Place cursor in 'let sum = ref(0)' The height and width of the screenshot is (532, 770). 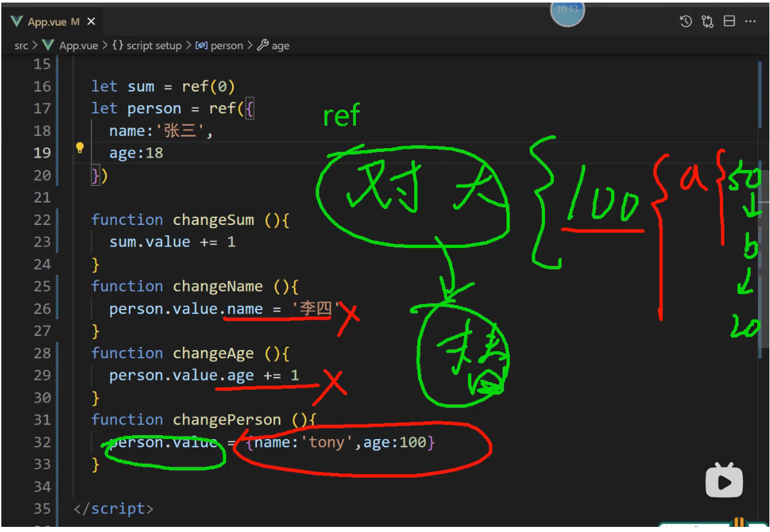(163, 87)
